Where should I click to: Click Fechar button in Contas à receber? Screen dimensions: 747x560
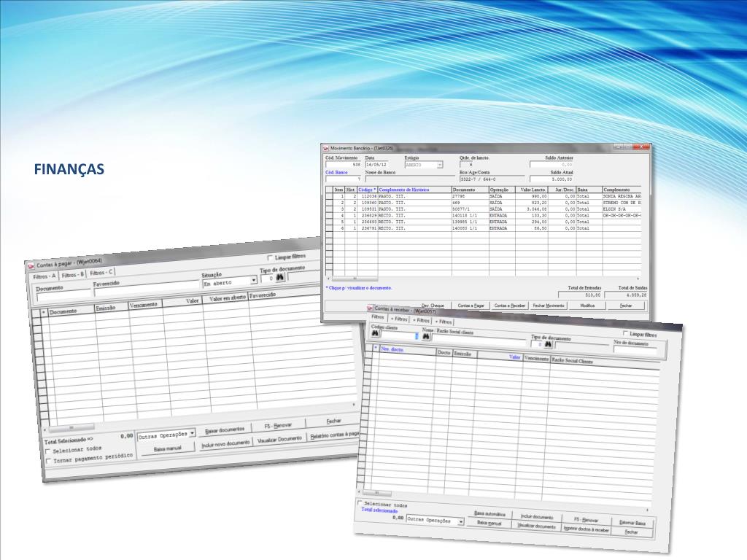point(631,532)
